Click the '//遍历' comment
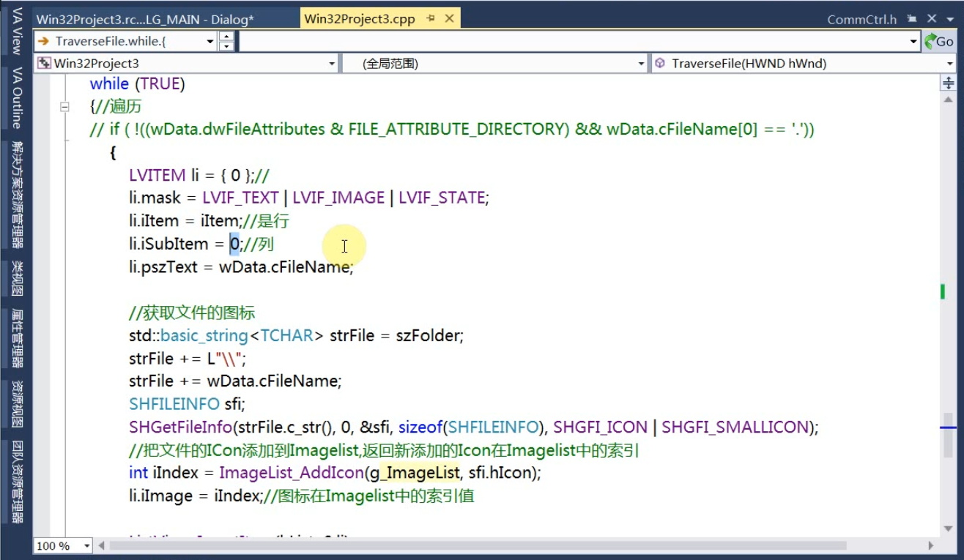The width and height of the screenshot is (964, 560). click(x=118, y=107)
